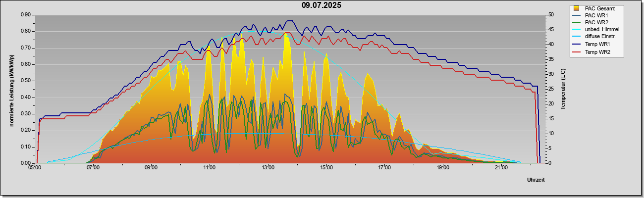Click the 17:00 time axis label
Image resolution: width=644 pixels, height=198 pixels.
click(x=385, y=168)
